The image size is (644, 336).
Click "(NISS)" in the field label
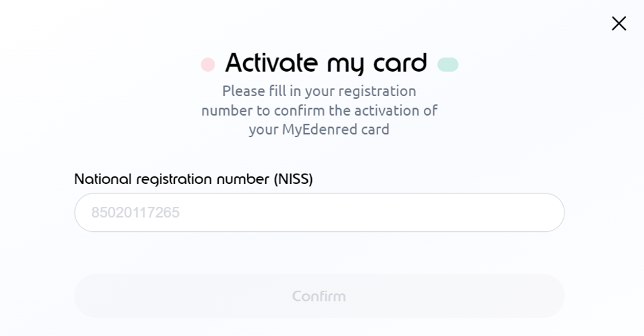click(x=293, y=179)
